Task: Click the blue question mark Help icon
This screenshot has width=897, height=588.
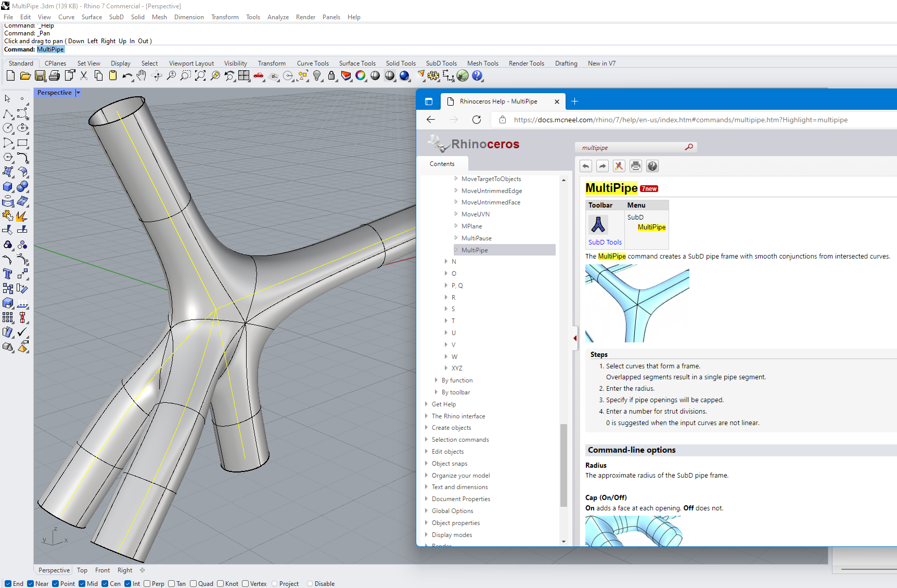Action: click(477, 76)
